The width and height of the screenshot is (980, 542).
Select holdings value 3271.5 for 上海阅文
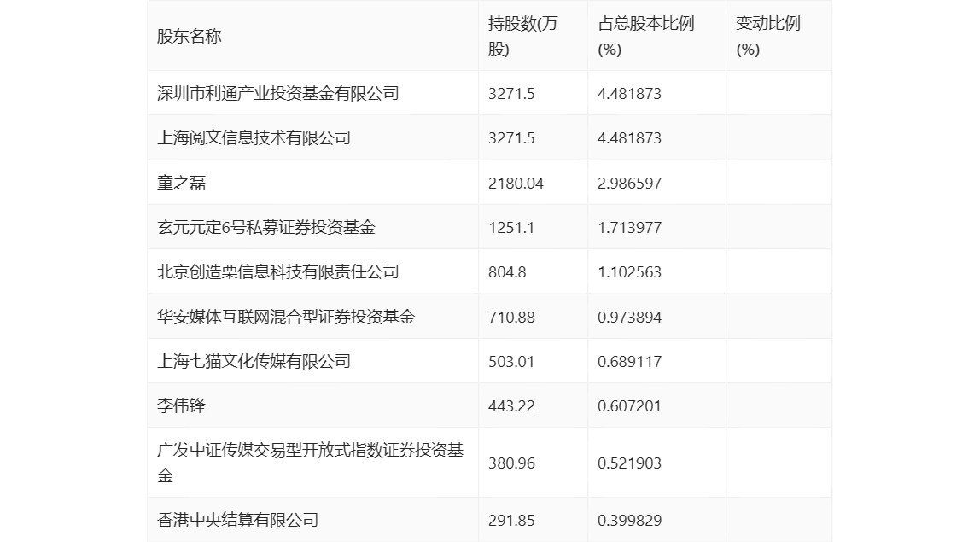[511, 137]
